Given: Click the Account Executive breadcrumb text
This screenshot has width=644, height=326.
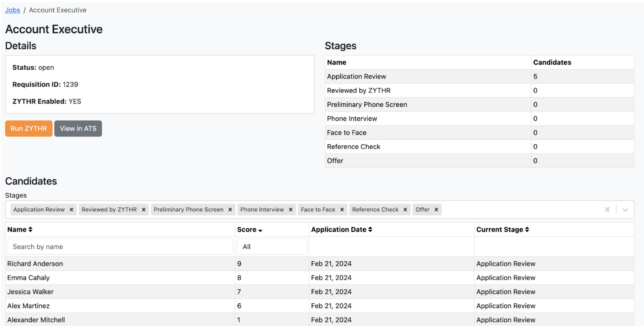Looking at the screenshot, I should tap(58, 10).
